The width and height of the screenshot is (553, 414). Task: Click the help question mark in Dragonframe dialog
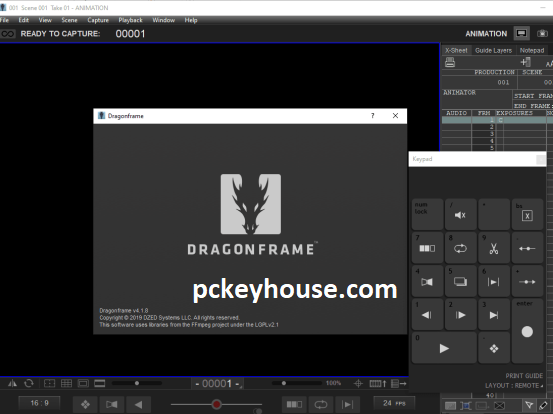pos(372,116)
